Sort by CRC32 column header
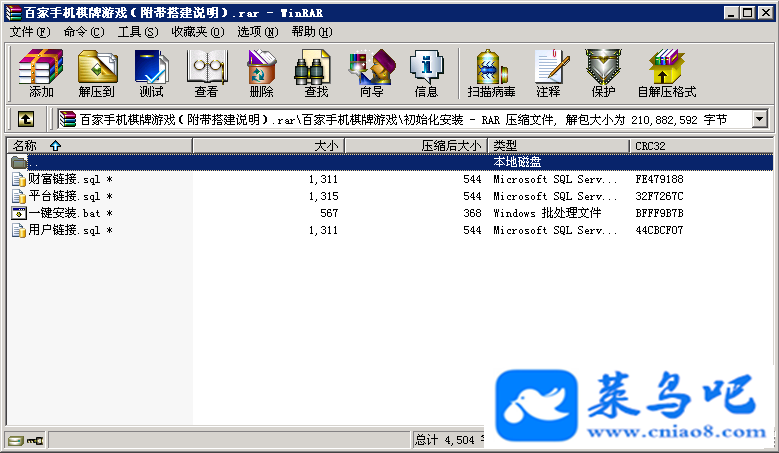This screenshot has height=453, width=779. pyautogui.click(x=701, y=146)
